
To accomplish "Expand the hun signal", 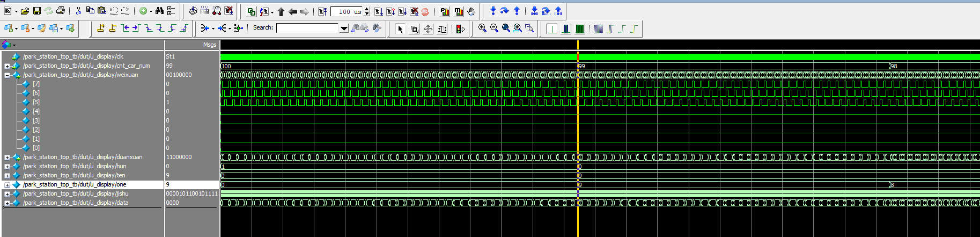I will tap(7, 167).
